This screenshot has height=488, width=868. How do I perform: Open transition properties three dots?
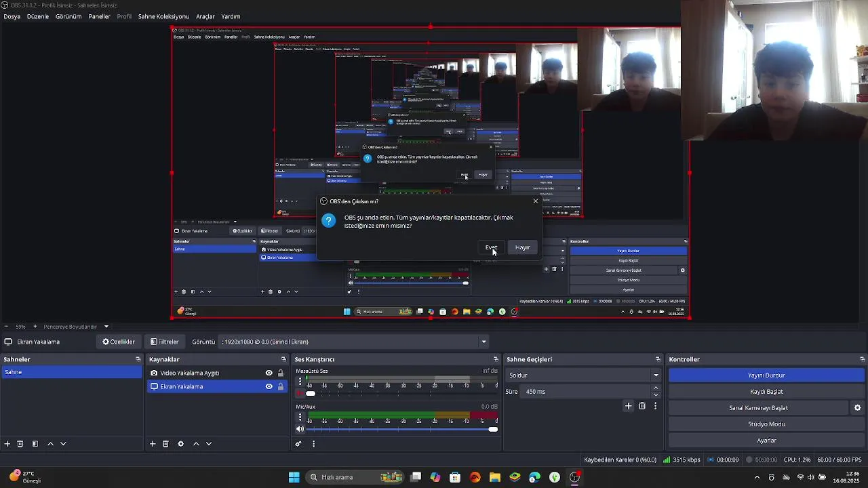click(x=655, y=406)
